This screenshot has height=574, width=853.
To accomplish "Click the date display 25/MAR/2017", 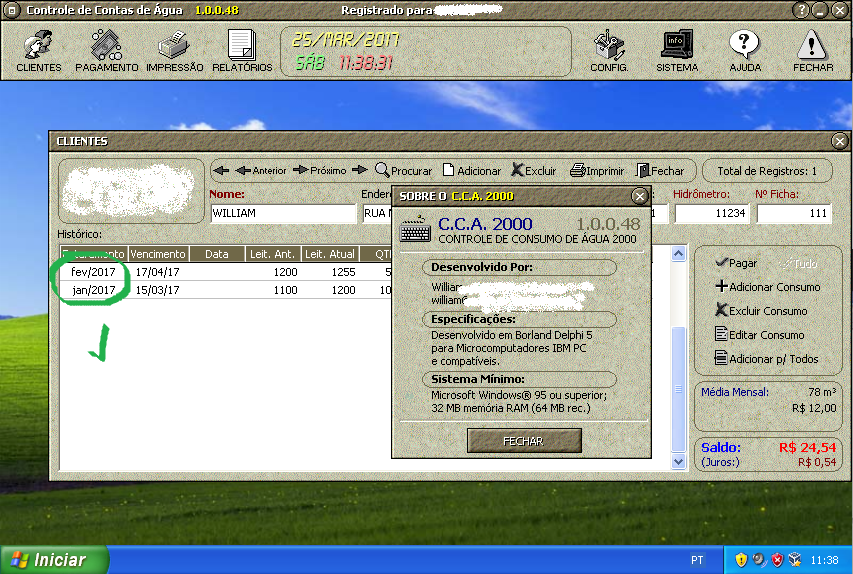I will pyautogui.click(x=345, y=40).
